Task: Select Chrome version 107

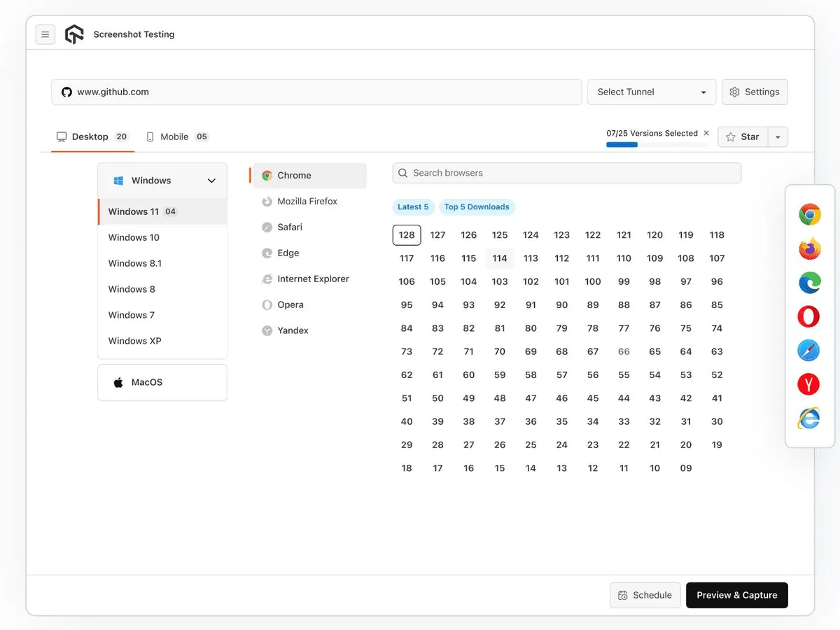Action: click(717, 258)
